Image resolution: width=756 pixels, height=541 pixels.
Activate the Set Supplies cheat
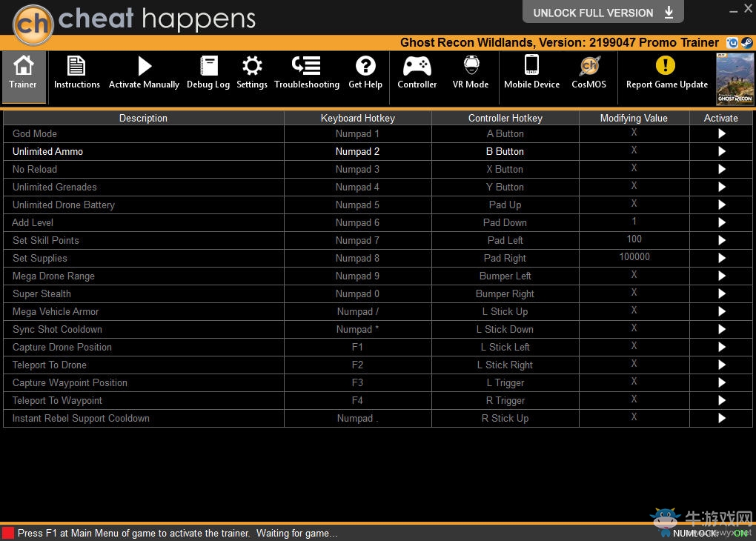click(721, 258)
